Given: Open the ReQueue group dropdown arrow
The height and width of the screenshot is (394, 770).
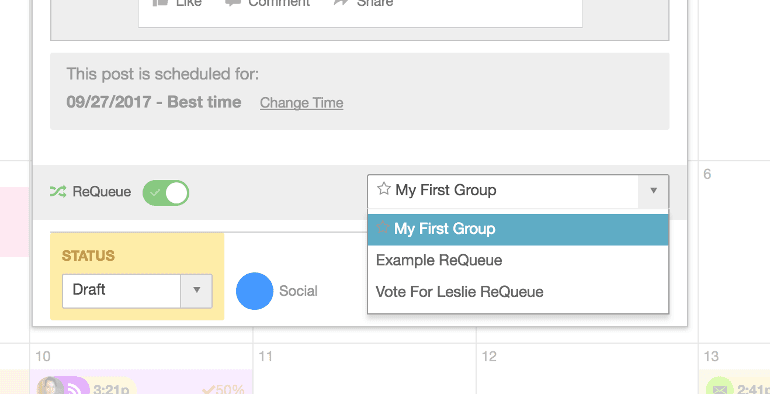Looking at the screenshot, I should click(x=653, y=191).
